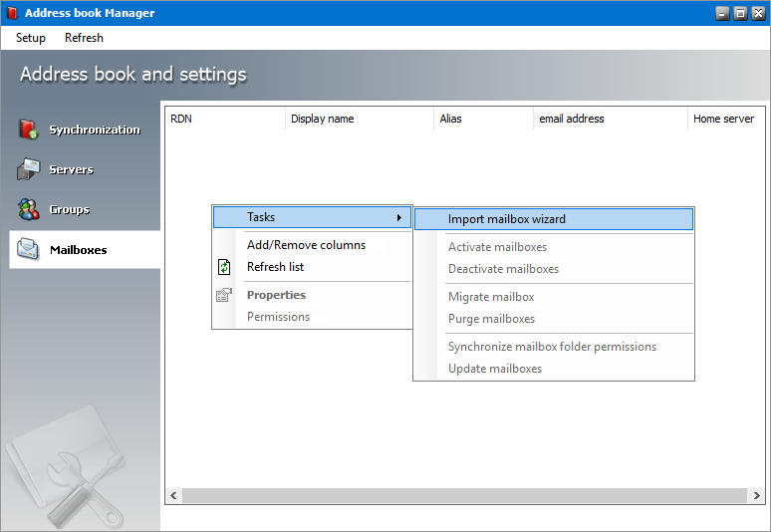The height and width of the screenshot is (532, 771).
Task: Click the Servers sidebar icon
Action: (28, 169)
